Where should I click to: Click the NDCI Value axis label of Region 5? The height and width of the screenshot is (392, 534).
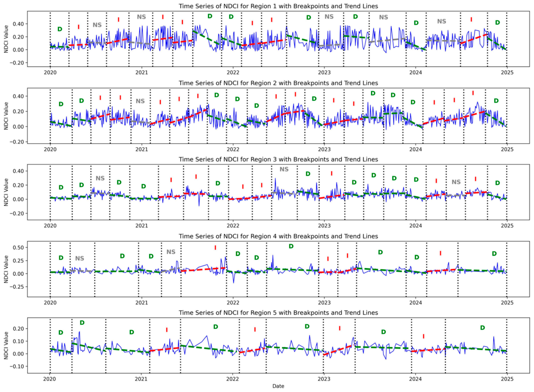(x=6, y=346)
